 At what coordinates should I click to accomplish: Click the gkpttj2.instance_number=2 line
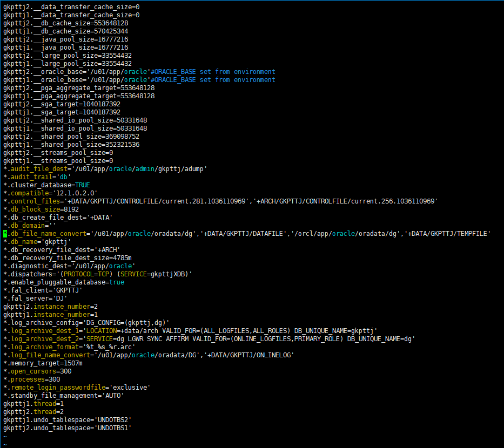click(x=51, y=307)
